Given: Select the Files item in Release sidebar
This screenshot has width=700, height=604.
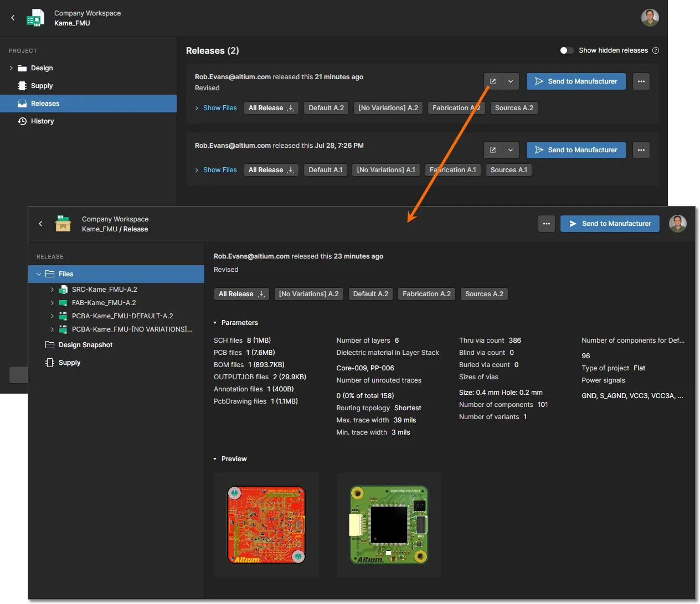Looking at the screenshot, I should coord(116,274).
